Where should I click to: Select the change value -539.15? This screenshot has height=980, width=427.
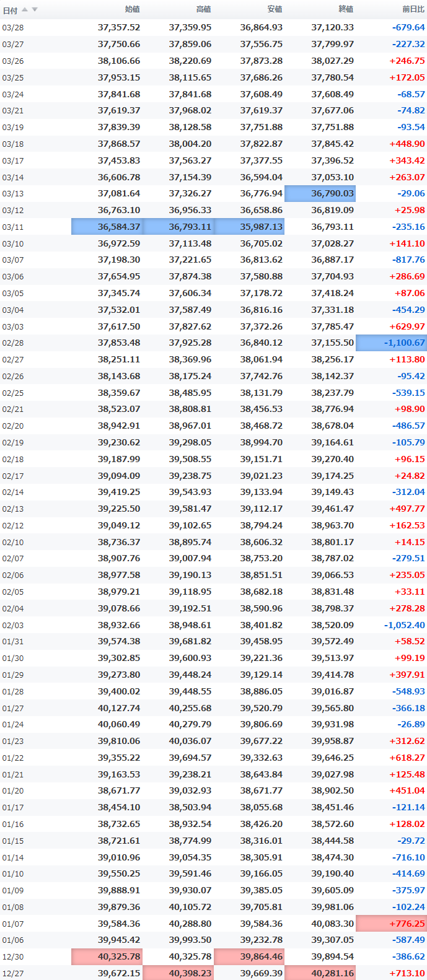[408, 393]
